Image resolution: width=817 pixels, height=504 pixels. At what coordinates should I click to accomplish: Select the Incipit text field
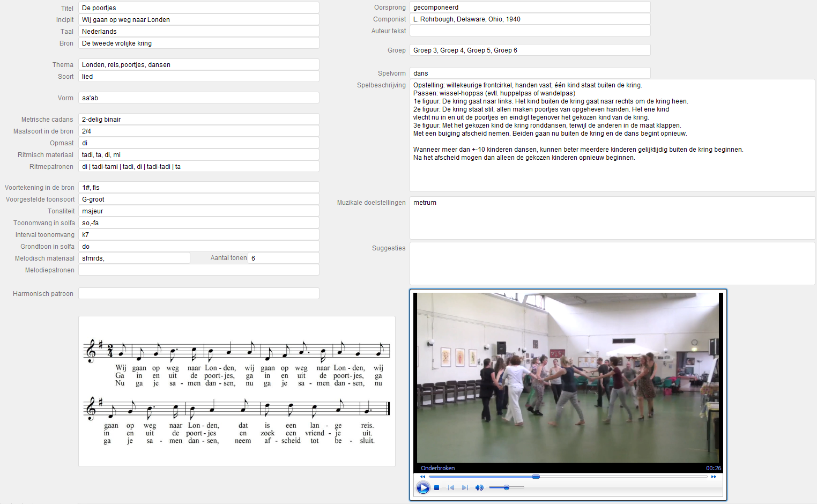pos(198,20)
